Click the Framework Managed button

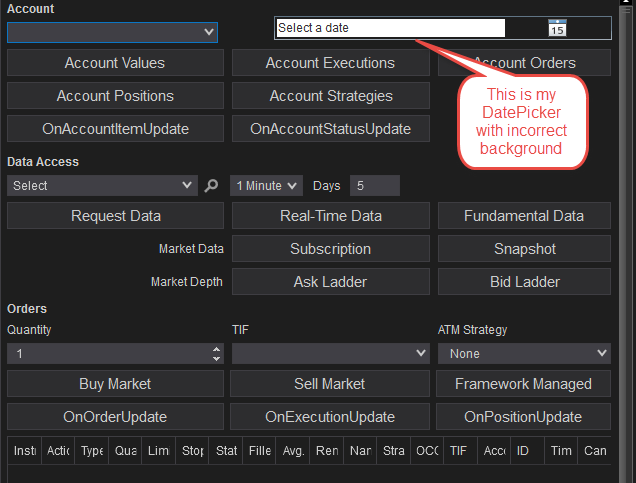523,384
